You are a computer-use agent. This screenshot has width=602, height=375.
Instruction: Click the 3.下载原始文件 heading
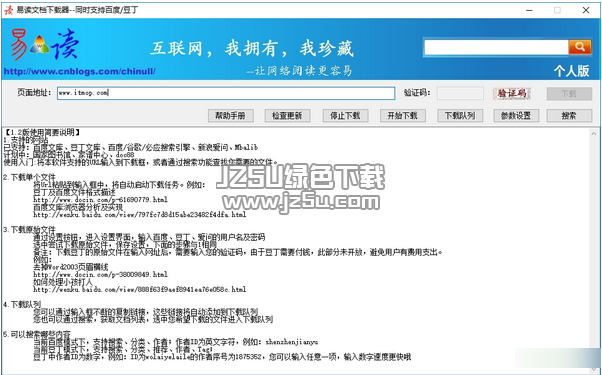point(29,230)
